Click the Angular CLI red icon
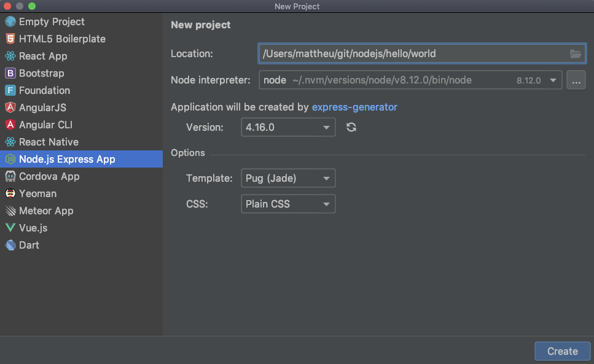 coord(10,125)
